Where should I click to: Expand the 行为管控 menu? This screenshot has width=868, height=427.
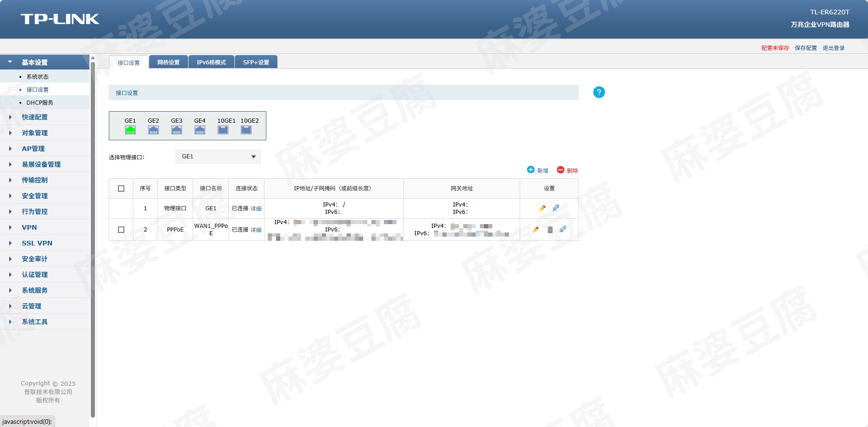[x=44, y=212]
